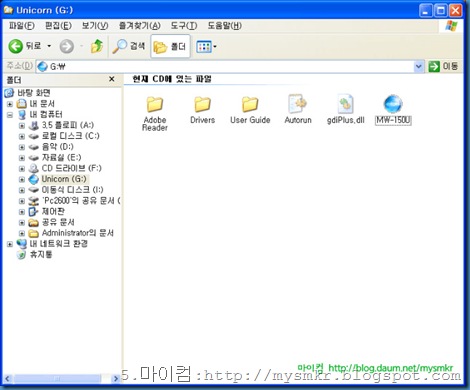This screenshot has height=390, width=470.
Task: Click the 이동 go button
Action: [443, 66]
